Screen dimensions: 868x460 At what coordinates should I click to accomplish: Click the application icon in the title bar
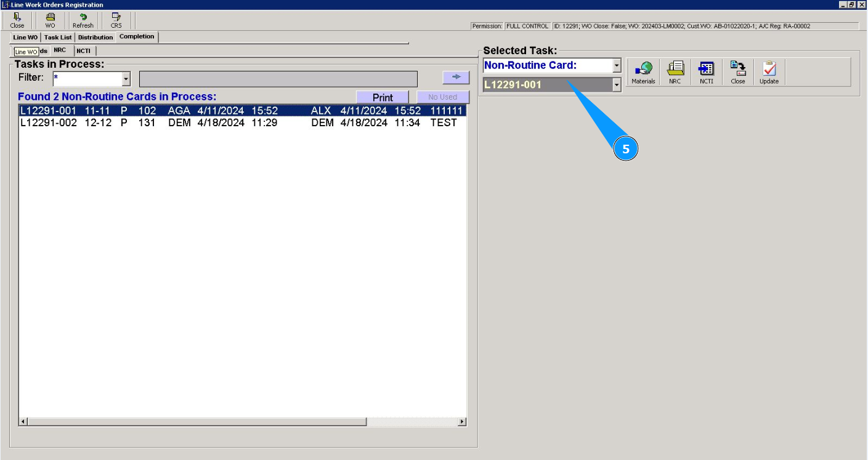(5, 4)
